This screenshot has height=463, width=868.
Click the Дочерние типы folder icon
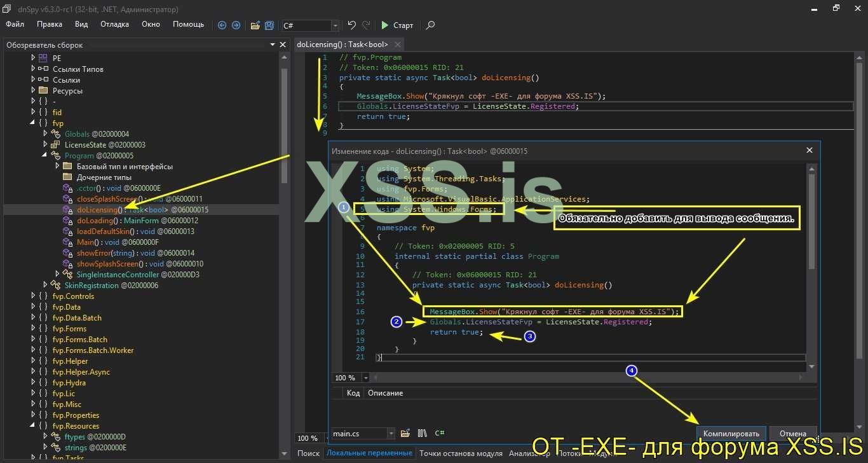(x=67, y=177)
